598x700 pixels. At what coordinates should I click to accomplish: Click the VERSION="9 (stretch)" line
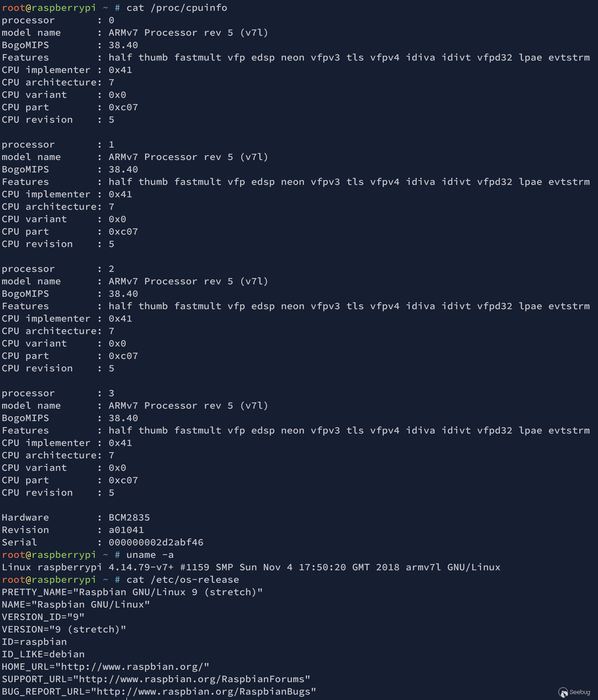tap(64, 629)
